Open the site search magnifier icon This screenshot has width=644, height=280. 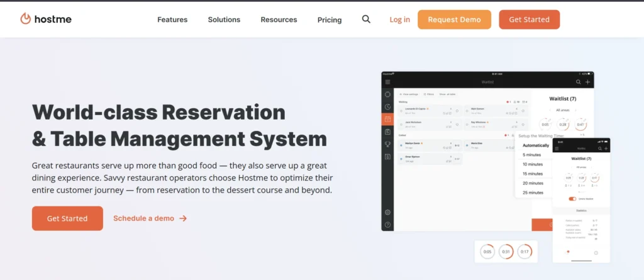(x=366, y=19)
